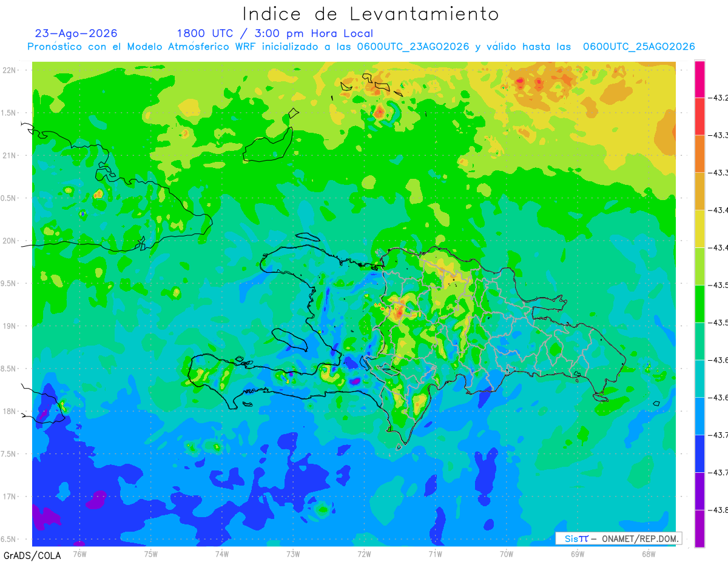Click the "SisTT - ONAMET/REP.DOM." credit box
The image size is (728, 562).
618,538
